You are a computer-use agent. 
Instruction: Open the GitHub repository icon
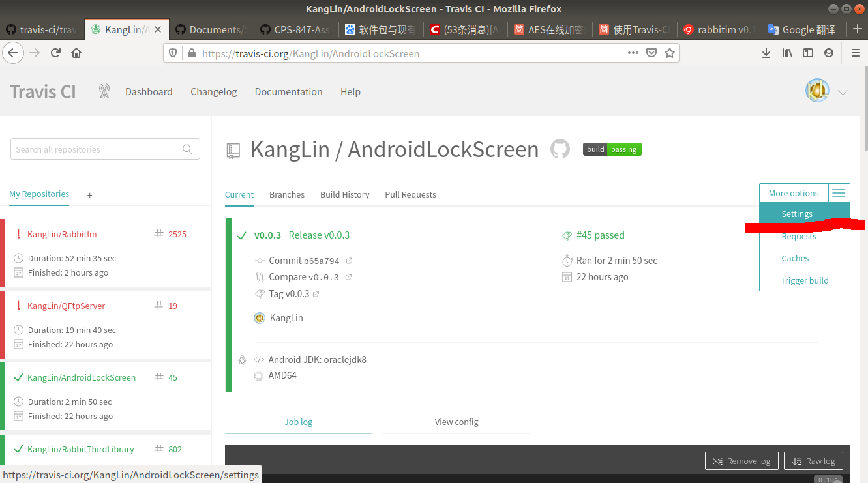tap(560, 149)
